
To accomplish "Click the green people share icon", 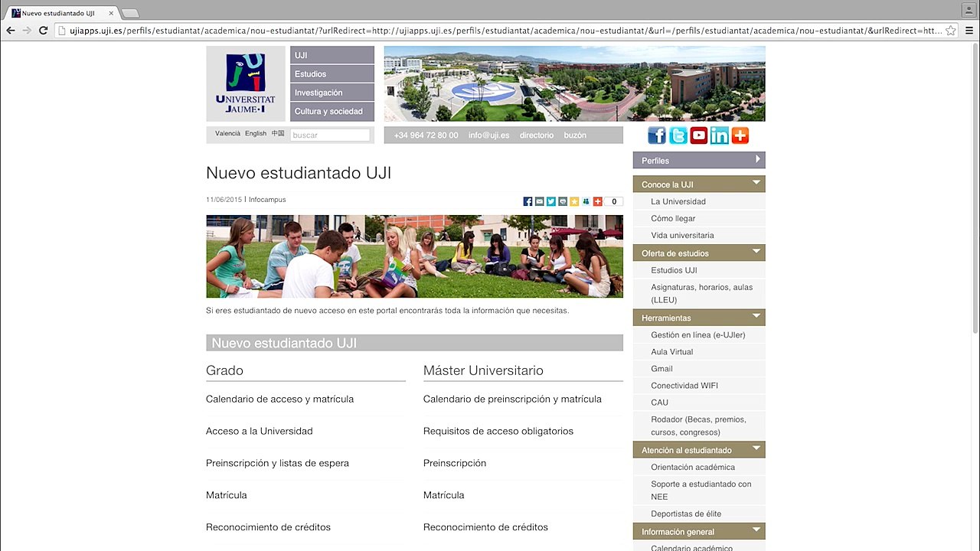I will click(586, 201).
